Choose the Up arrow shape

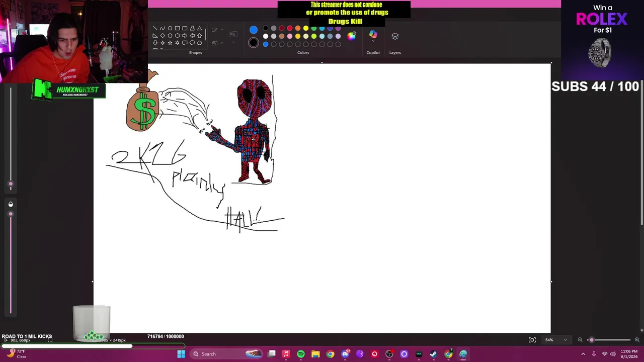(x=200, y=36)
